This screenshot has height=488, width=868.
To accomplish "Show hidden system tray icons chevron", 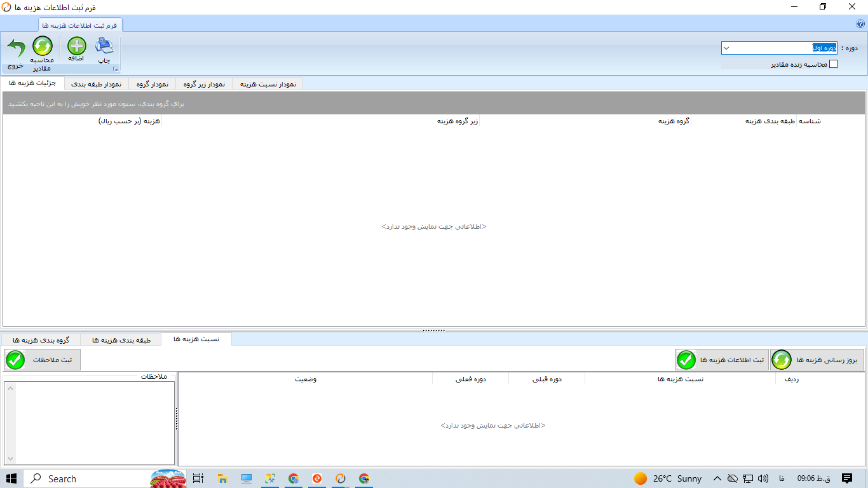I will pos(717,478).
